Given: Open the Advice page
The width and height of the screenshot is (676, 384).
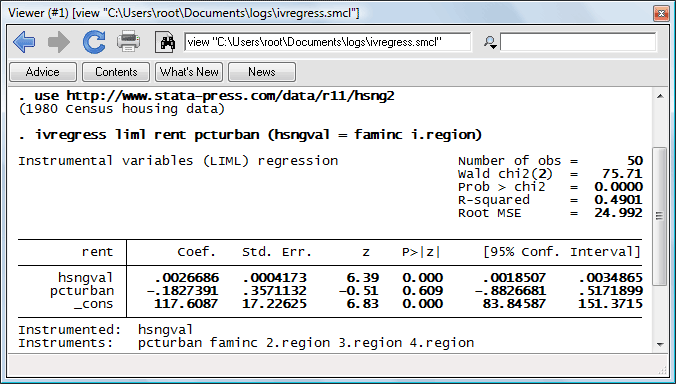Looking at the screenshot, I should (x=43, y=72).
